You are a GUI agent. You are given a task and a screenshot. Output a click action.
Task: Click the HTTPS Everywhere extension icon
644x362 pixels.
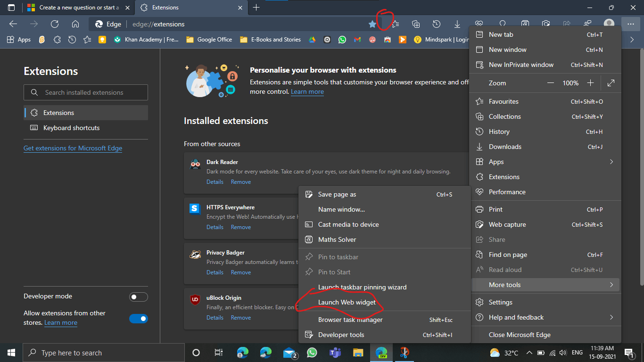(195, 208)
